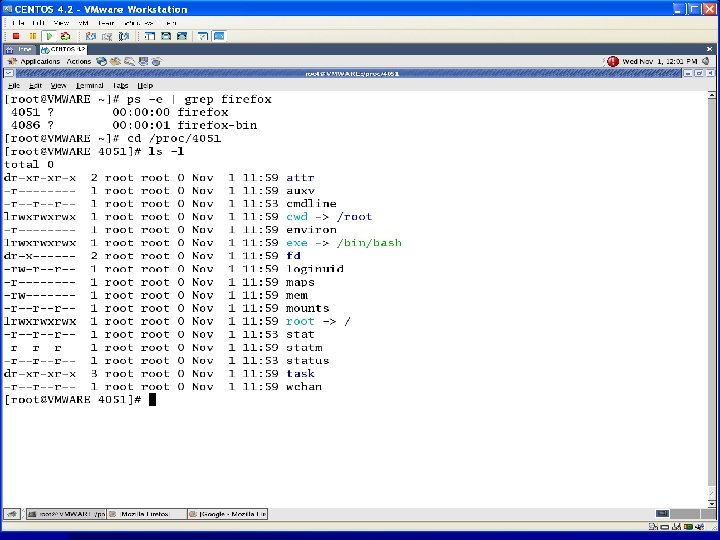This screenshot has height=540, width=720.
Task: Open the terminal's File menu
Action: [14, 85]
